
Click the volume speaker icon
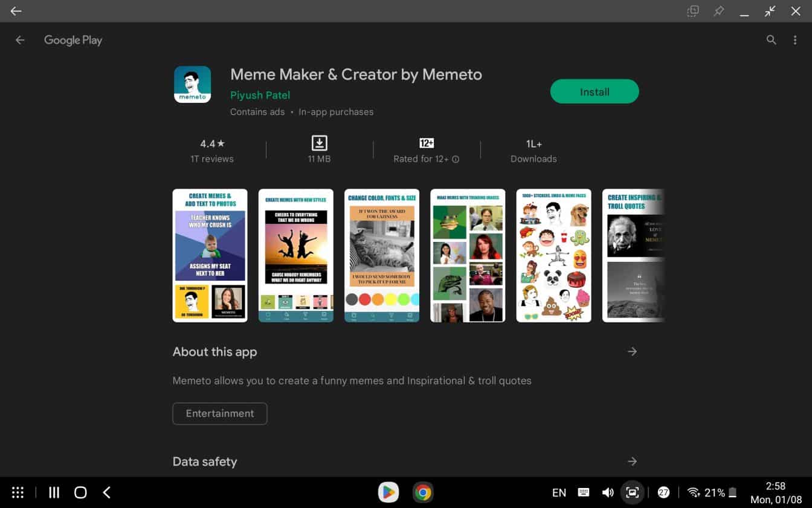[x=608, y=492]
